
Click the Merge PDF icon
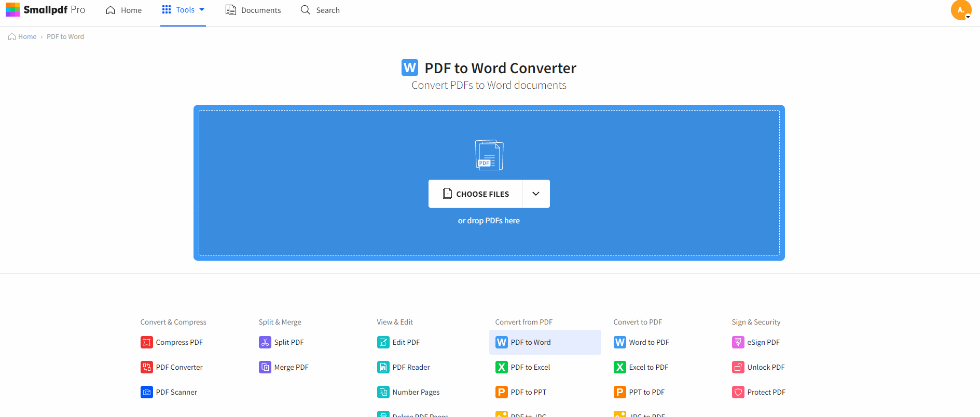point(265,367)
